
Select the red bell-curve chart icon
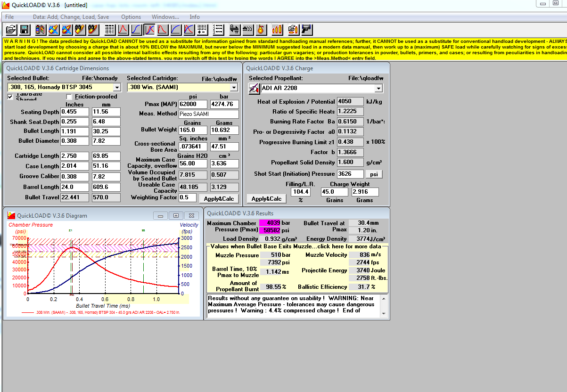coord(123,30)
